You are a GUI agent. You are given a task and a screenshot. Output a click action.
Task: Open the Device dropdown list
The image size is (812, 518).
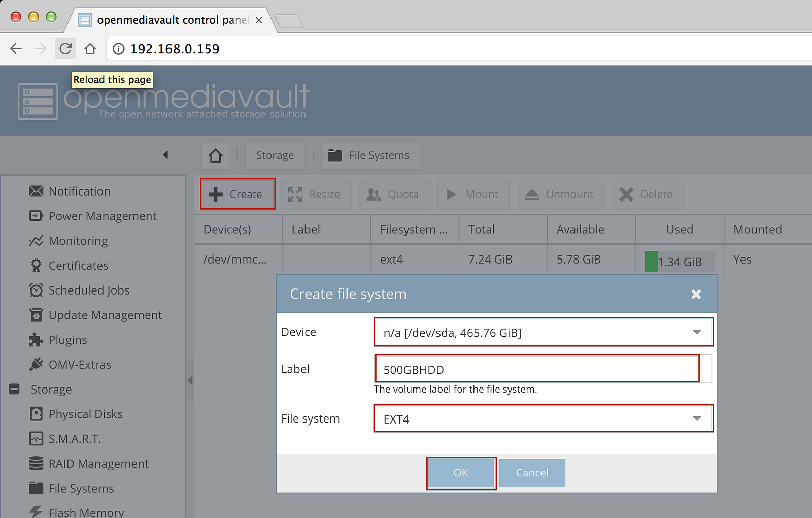click(x=697, y=332)
